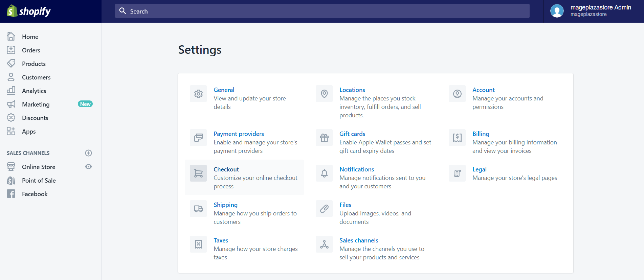644x280 pixels.
Task: Click the Sales channels network icon
Action: point(324,244)
